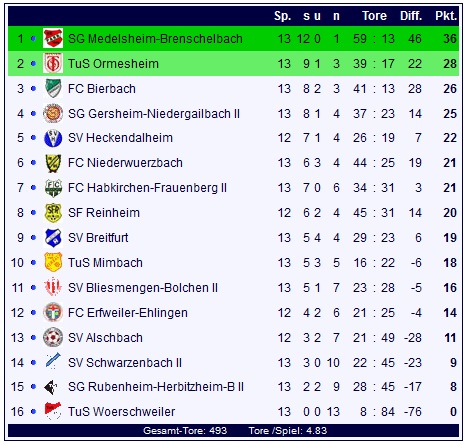Click the TuS Woerschweiler red logo

[x=53, y=411]
